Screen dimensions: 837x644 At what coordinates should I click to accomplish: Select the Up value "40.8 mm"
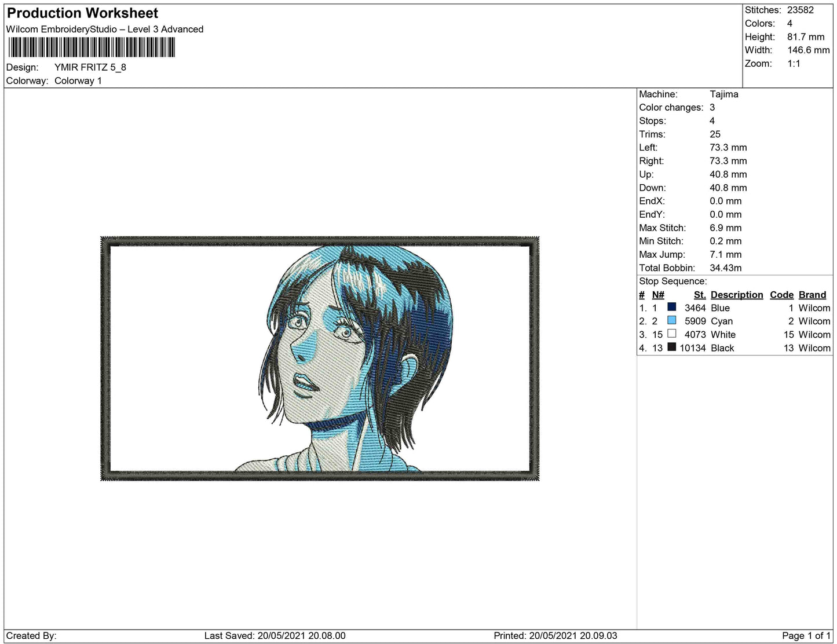[729, 174]
